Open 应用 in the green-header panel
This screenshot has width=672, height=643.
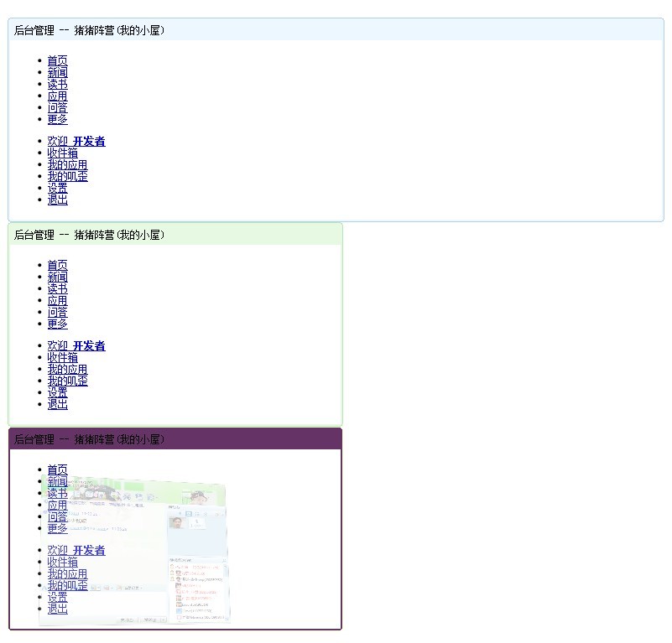[57, 301]
